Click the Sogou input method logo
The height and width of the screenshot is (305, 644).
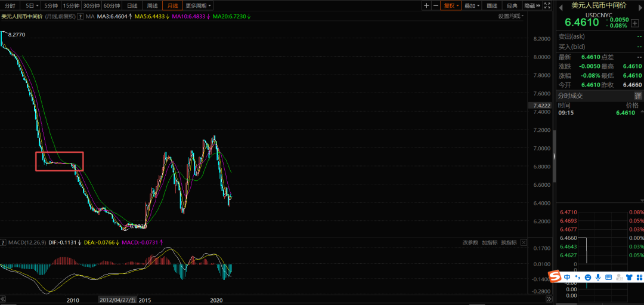pyautogui.click(x=555, y=276)
